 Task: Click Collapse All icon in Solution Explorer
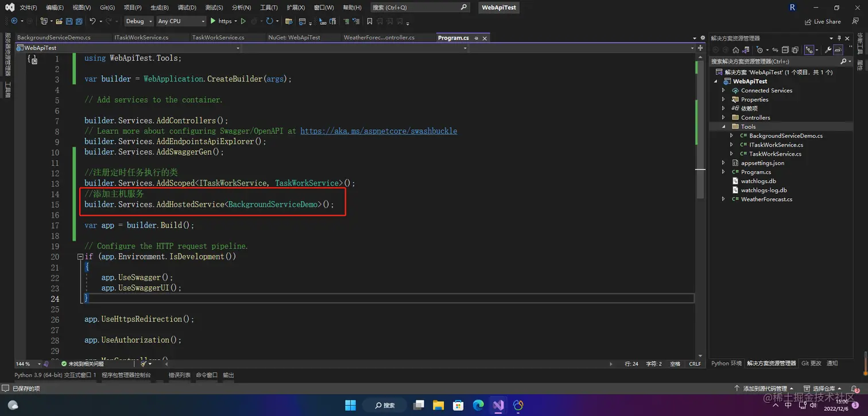click(785, 50)
